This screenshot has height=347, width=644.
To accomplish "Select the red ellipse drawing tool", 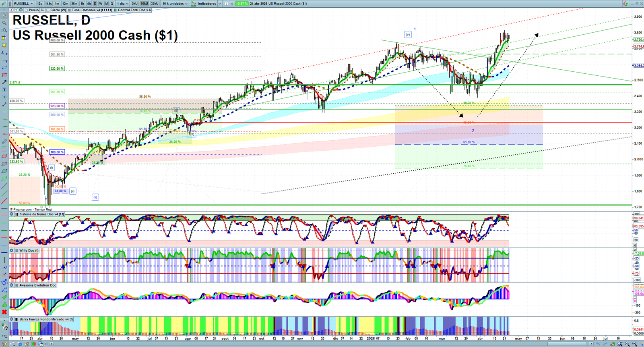I will pyautogui.click(x=4, y=156).
